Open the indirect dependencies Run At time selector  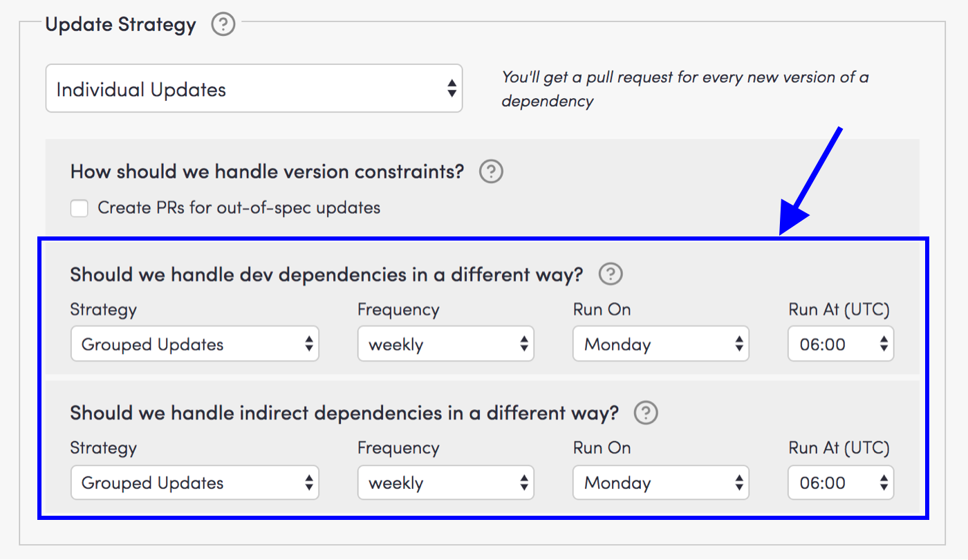click(840, 483)
